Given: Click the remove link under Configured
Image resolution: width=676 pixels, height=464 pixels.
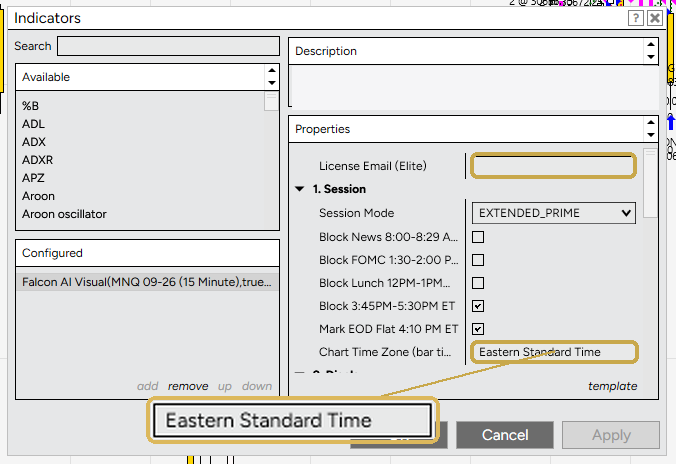Looking at the screenshot, I should point(188,386).
